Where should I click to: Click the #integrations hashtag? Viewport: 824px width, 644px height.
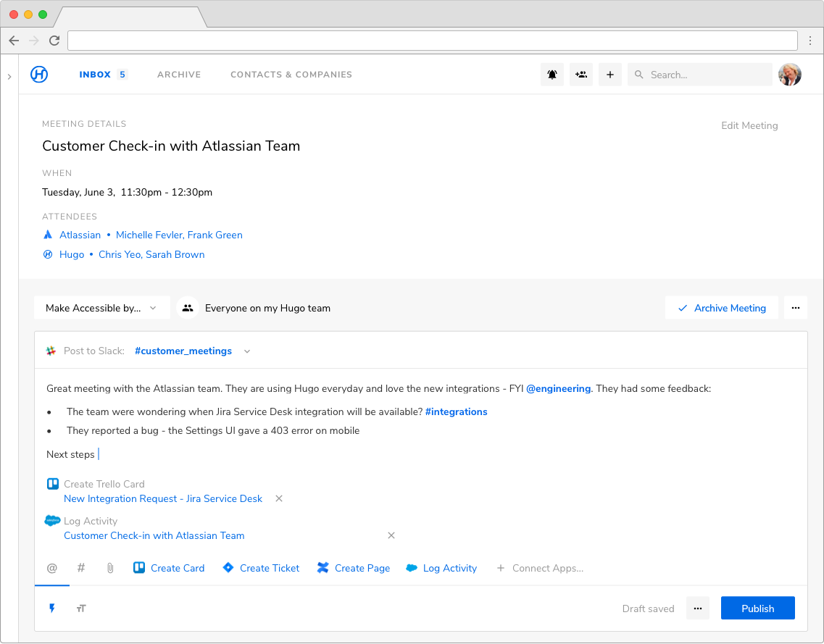[456, 411]
